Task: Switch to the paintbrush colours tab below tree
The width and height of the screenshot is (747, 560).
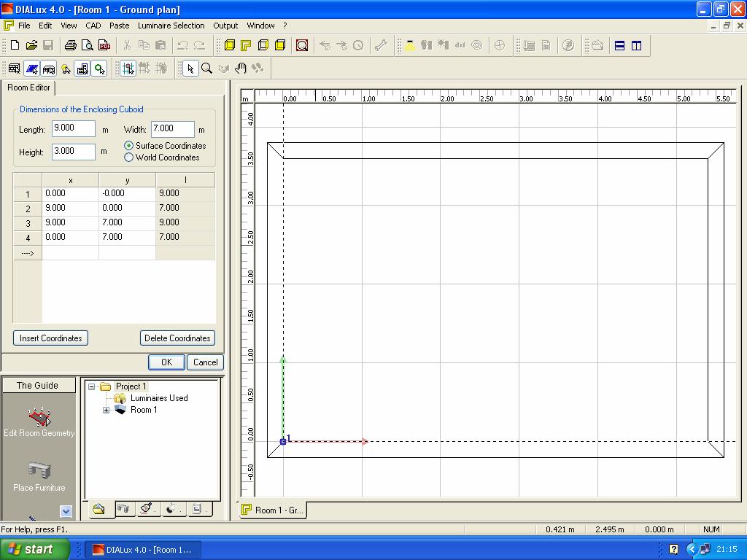Action: pos(147,508)
